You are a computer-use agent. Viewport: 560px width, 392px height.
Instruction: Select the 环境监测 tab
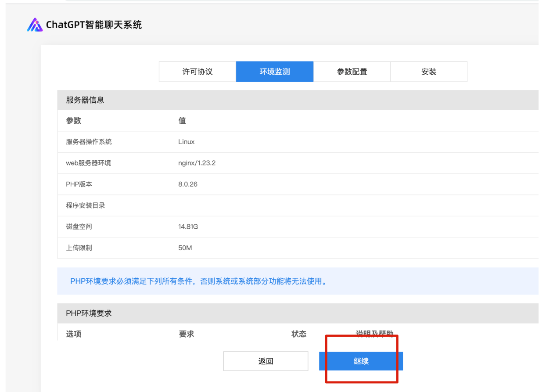point(275,72)
